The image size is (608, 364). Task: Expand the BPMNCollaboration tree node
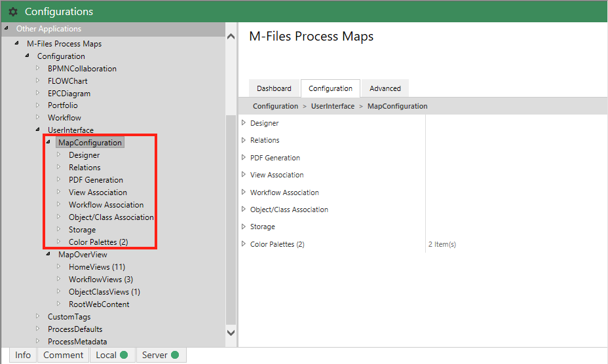[37, 68]
